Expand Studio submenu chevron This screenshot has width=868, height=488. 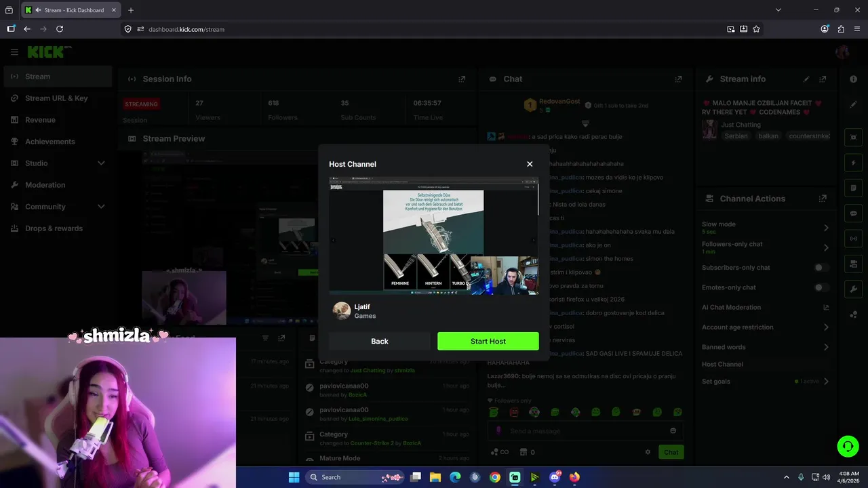click(101, 163)
